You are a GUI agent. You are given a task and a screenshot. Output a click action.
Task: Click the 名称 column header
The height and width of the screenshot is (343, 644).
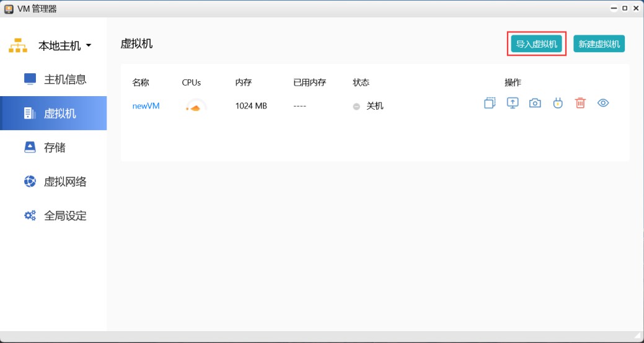[141, 82]
